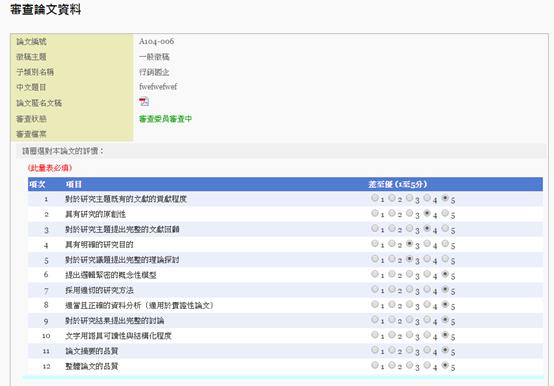
Task: Select score 3 for item 10 文字用語
Action: (x=409, y=335)
